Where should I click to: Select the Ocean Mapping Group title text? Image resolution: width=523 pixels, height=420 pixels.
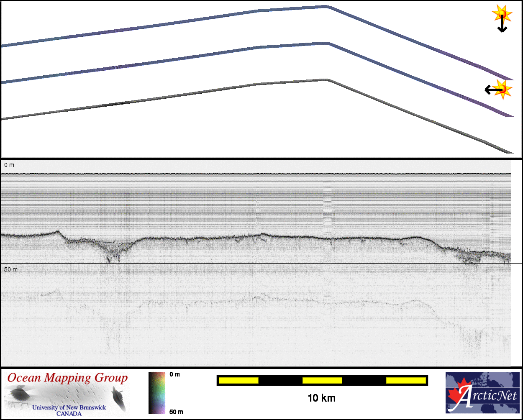click(67, 378)
